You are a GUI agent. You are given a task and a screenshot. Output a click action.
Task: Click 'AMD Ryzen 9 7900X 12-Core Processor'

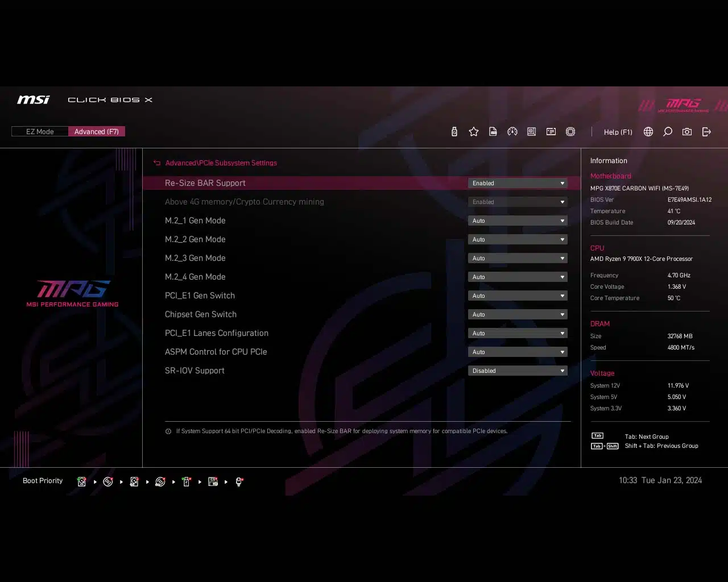642,259
